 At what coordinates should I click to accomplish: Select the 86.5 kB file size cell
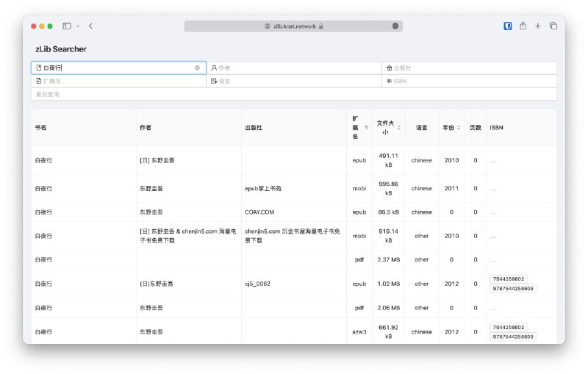point(389,212)
